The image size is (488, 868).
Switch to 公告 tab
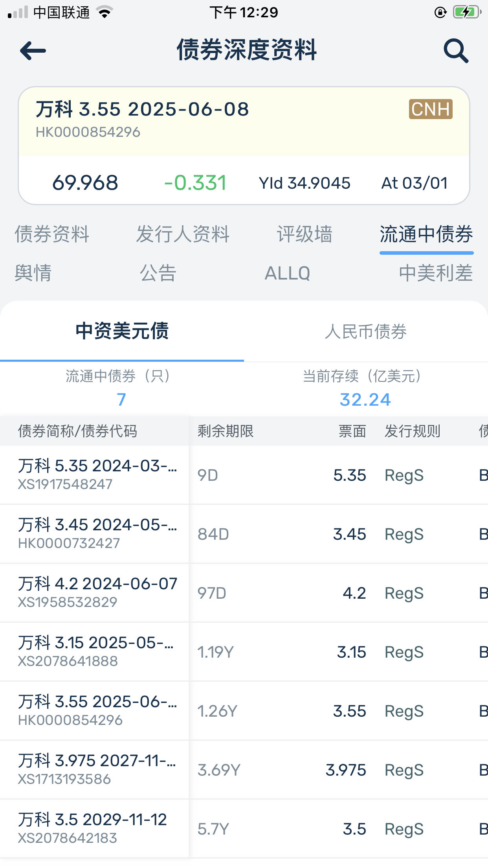158,273
